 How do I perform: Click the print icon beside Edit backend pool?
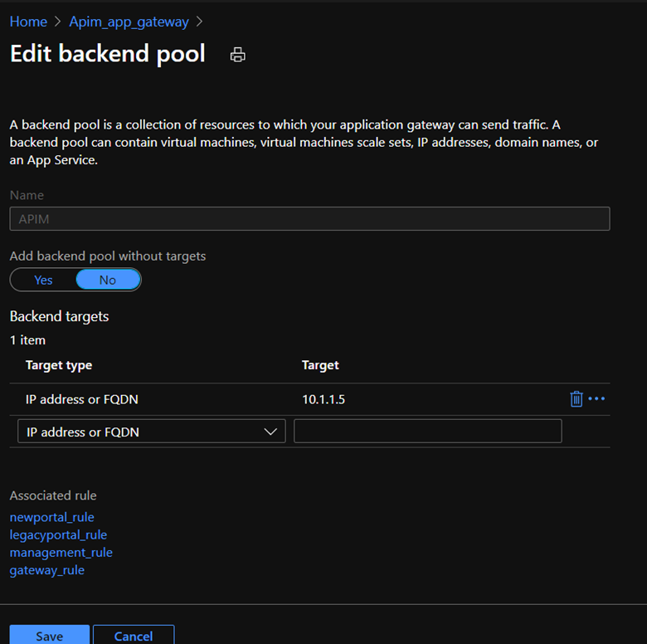tap(238, 55)
